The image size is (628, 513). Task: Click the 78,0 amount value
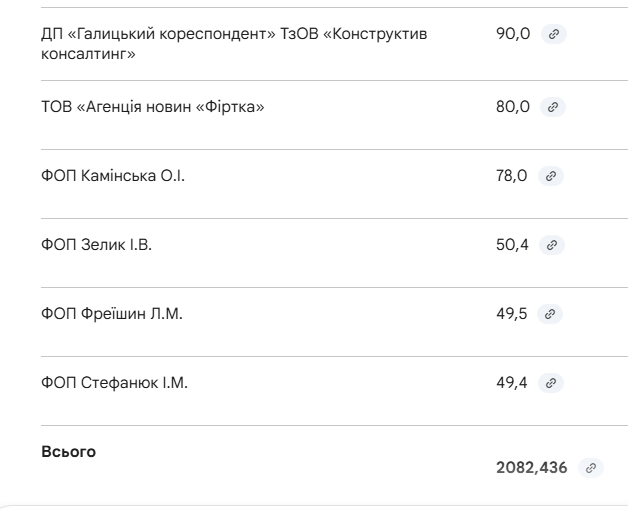pyautogui.click(x=512, y=176)
